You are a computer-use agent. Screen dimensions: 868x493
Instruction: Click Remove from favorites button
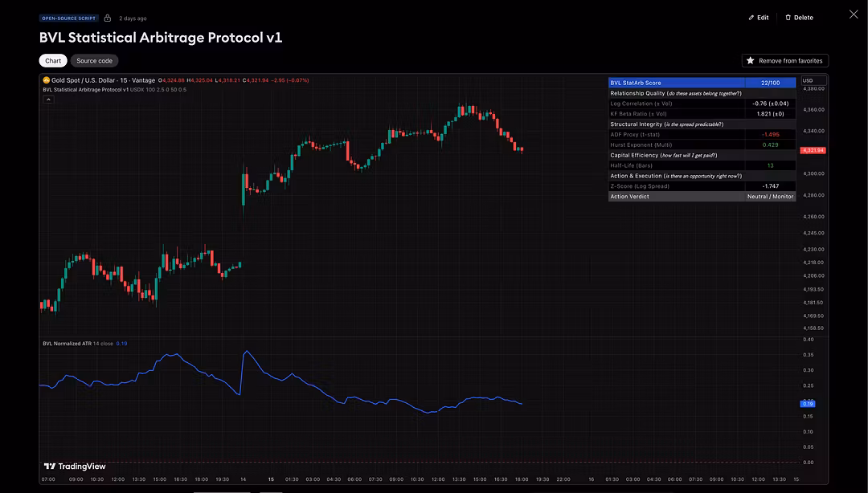click(784, 61)
